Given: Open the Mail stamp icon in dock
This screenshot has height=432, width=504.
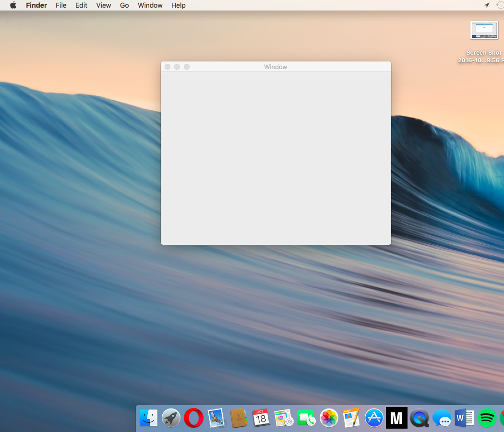Looking at the screenshot, I should click(x=216, y=418).
